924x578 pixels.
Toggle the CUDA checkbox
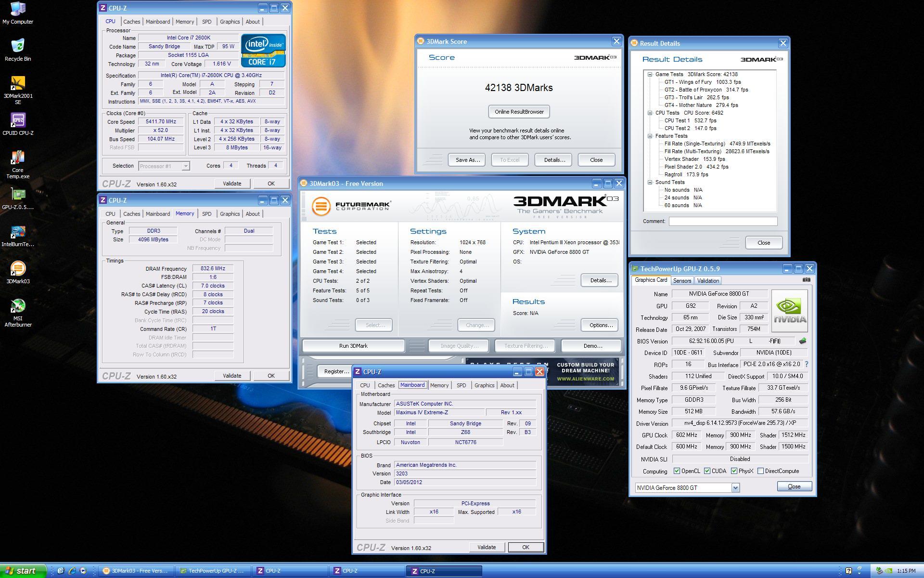(707, 471)
